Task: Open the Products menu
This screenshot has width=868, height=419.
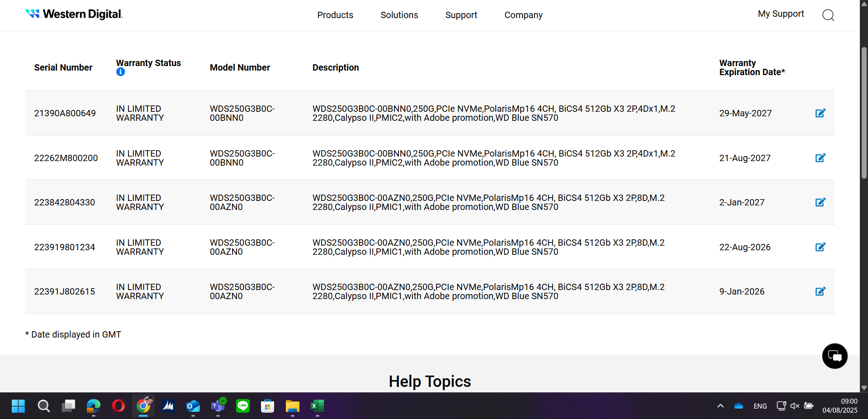Action: point(335,15)
